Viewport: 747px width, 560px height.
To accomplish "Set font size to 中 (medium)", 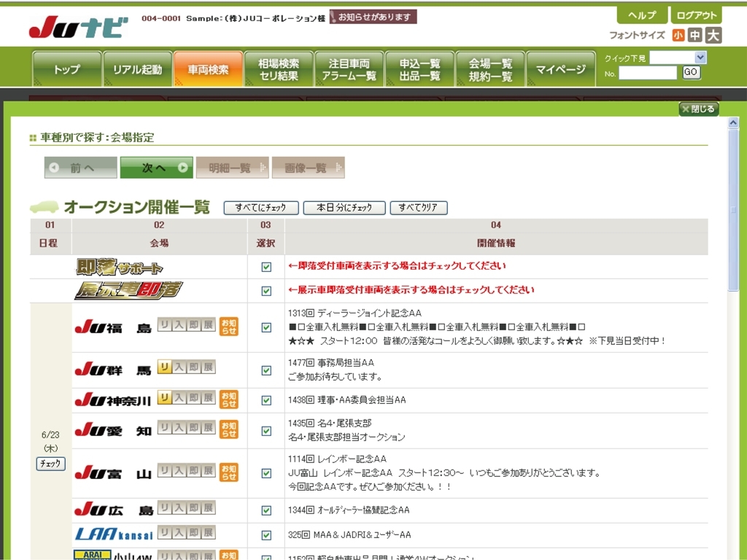I will tap(695, 35).
